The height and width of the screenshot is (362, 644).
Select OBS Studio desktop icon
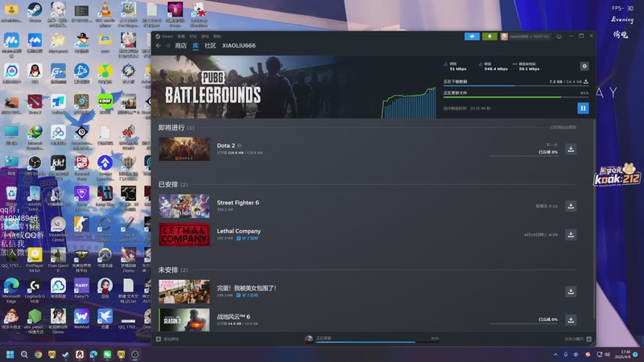(x=35, y=166)
